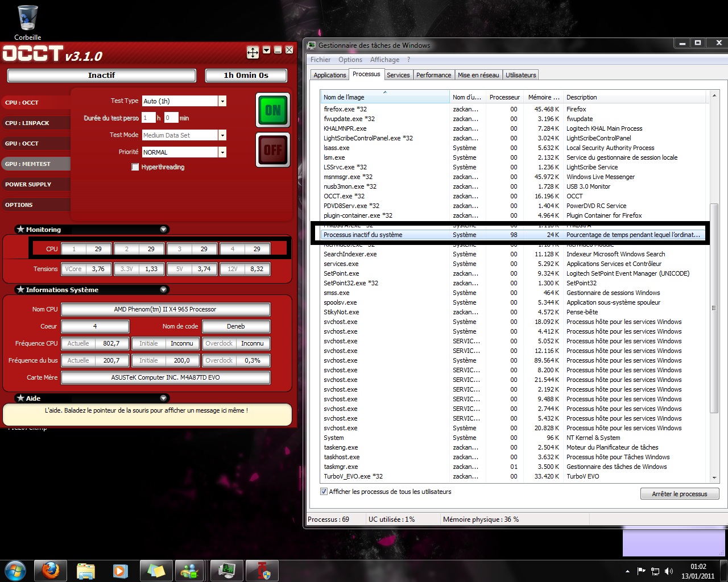Image resolution: width=728 pixels, height=582 pixels.
Task: Collapse the Informations Système section arrow
Action: point(164,290)
